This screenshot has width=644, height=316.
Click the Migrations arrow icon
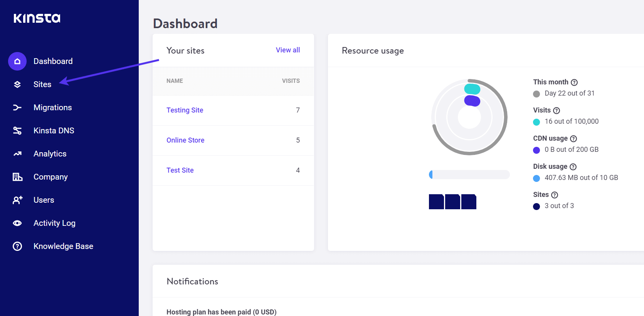click(17, 108)
